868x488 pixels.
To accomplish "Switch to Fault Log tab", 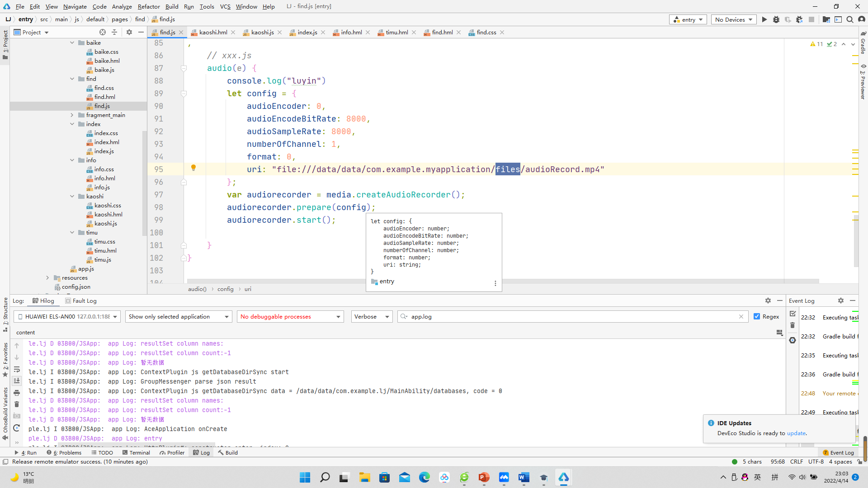I will point(80,301).
